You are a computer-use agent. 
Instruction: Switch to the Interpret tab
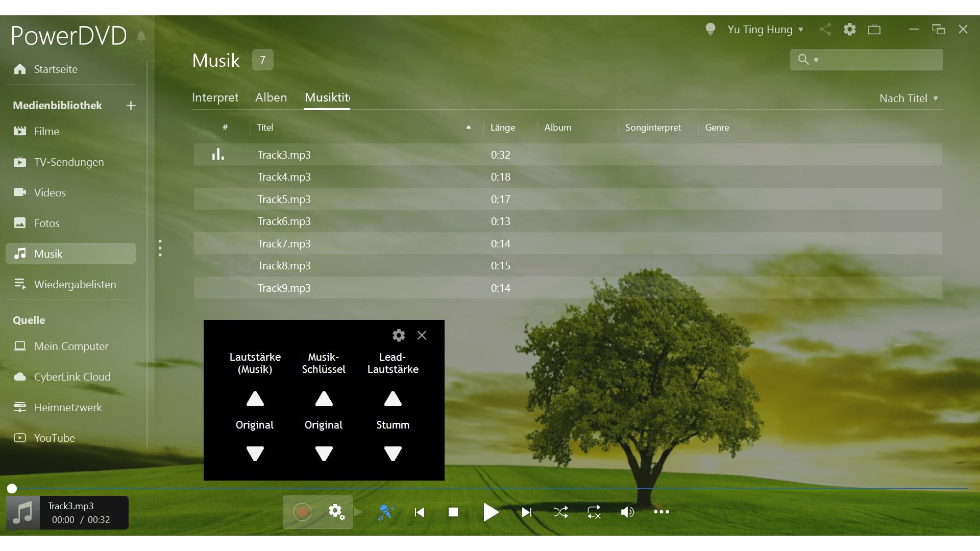pos(215,97)
